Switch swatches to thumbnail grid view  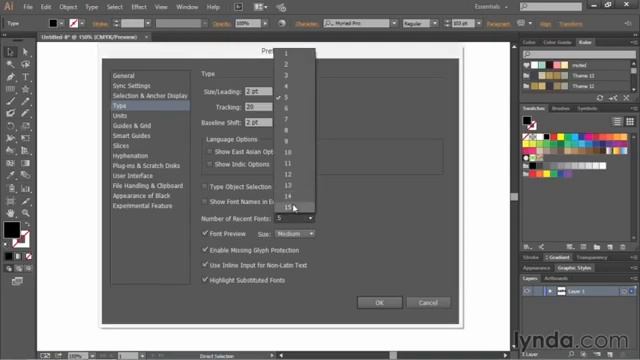(630, 122)
